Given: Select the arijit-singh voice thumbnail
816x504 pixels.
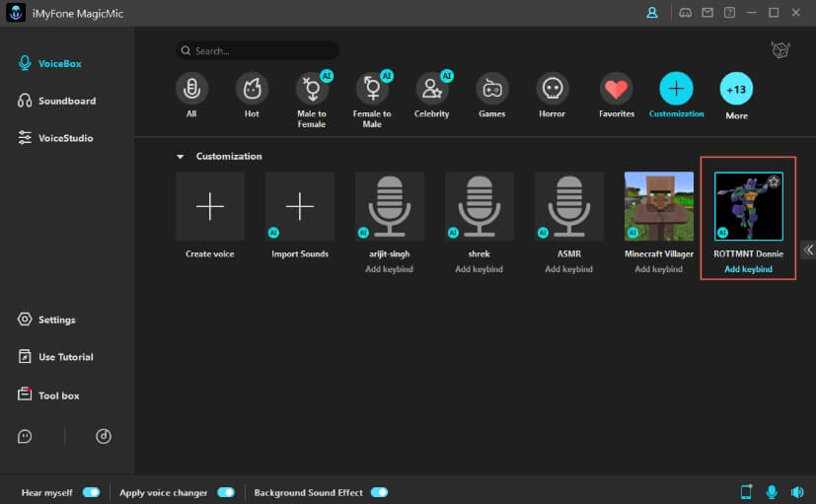Looking at the screenshot, I should (x=390, y=206).
